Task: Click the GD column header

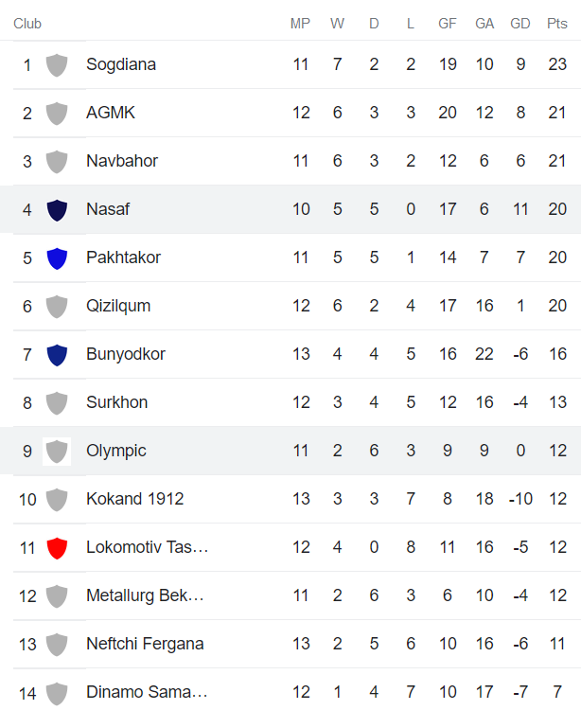Action: 520,24
